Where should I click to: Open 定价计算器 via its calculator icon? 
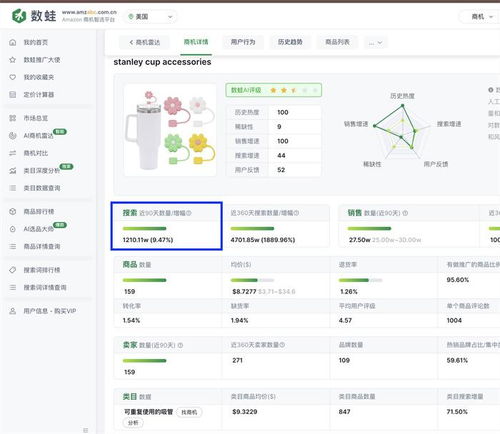pos(13,95)
